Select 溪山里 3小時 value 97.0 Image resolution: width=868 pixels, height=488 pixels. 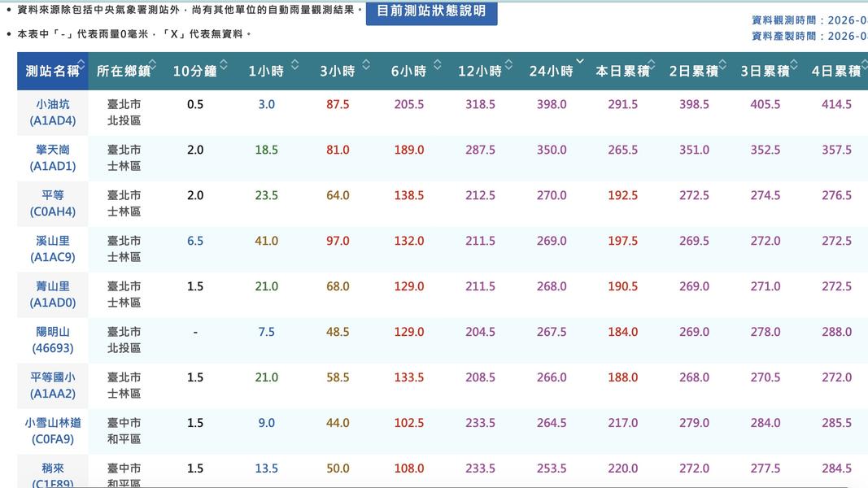tap(338, 241)
